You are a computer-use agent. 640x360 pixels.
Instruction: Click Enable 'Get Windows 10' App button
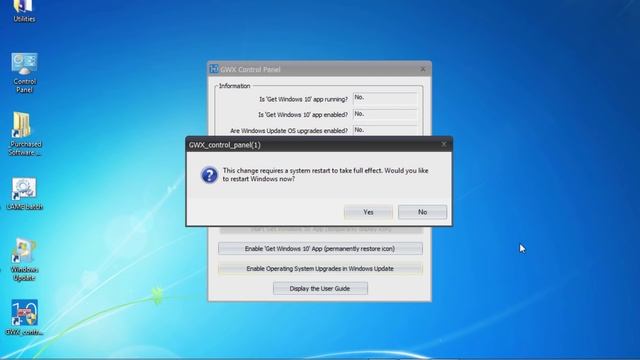[320, 249]
